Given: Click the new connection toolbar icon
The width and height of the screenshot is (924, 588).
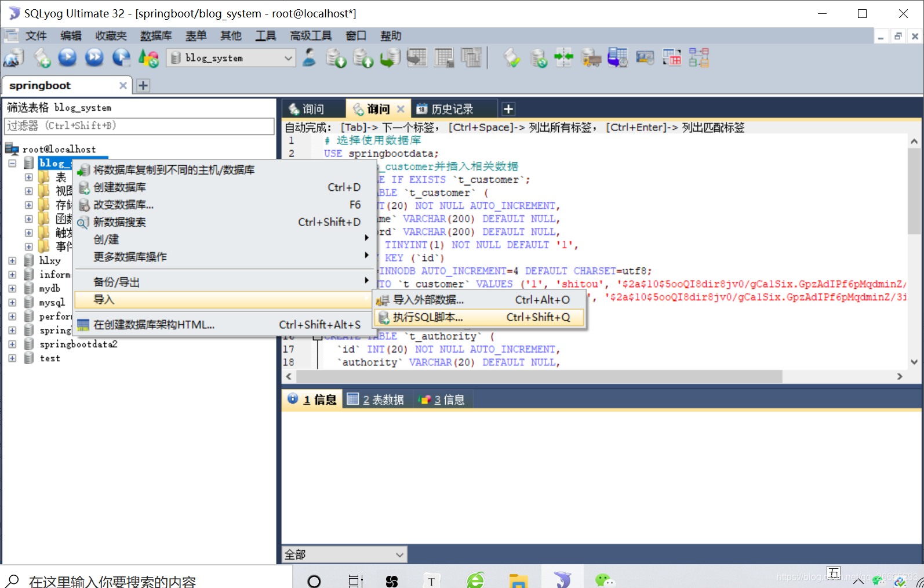Looking at the screenshot, I should tap(14, 58).
